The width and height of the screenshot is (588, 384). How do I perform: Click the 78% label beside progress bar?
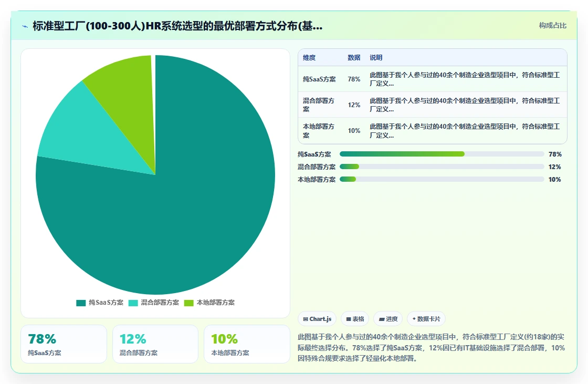click(555, 154)
